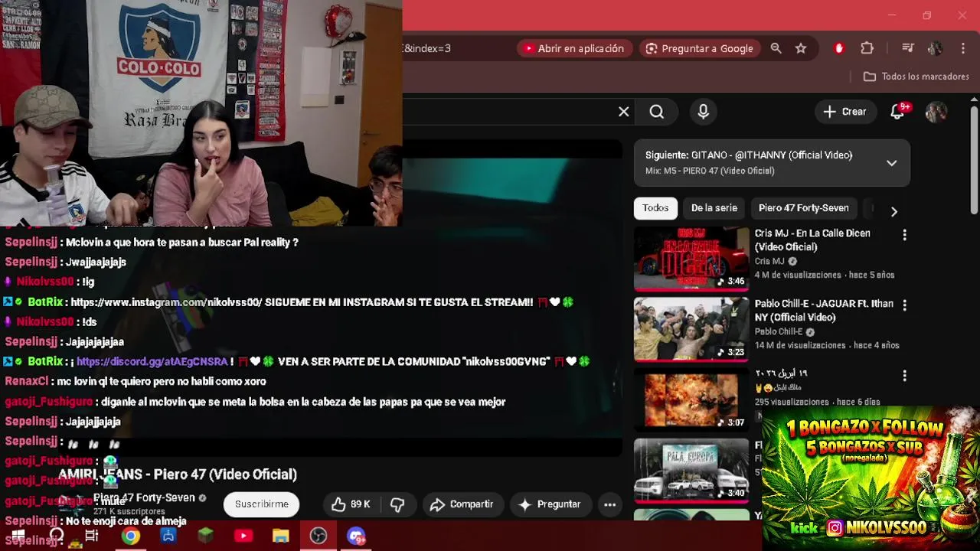Screen dimensions: 980x551
Task: Open the Pablo Chill-E JAGUAR video thumbnail
Action: click(691, 329)
